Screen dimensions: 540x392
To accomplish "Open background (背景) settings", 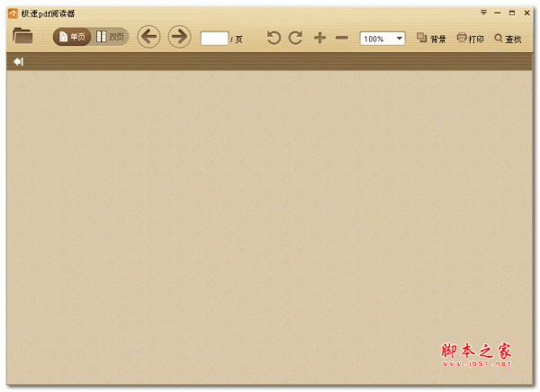I will (431, 38).
